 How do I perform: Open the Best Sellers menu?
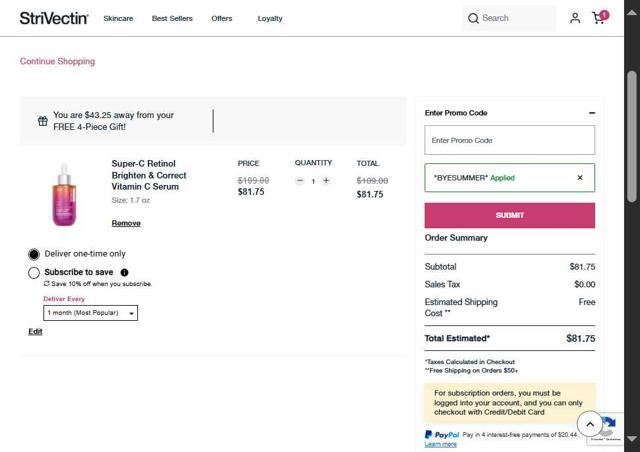click(x=172, y=18)
